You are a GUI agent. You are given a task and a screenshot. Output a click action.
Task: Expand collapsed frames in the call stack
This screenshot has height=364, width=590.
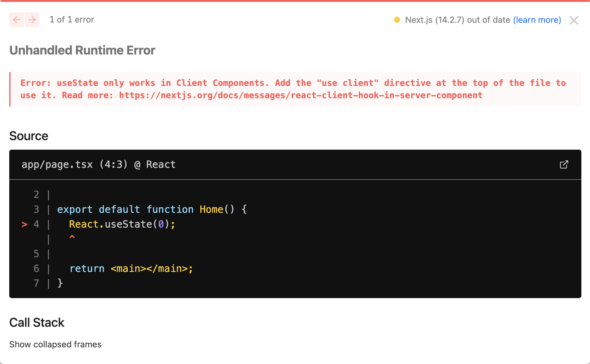(55, 344)
